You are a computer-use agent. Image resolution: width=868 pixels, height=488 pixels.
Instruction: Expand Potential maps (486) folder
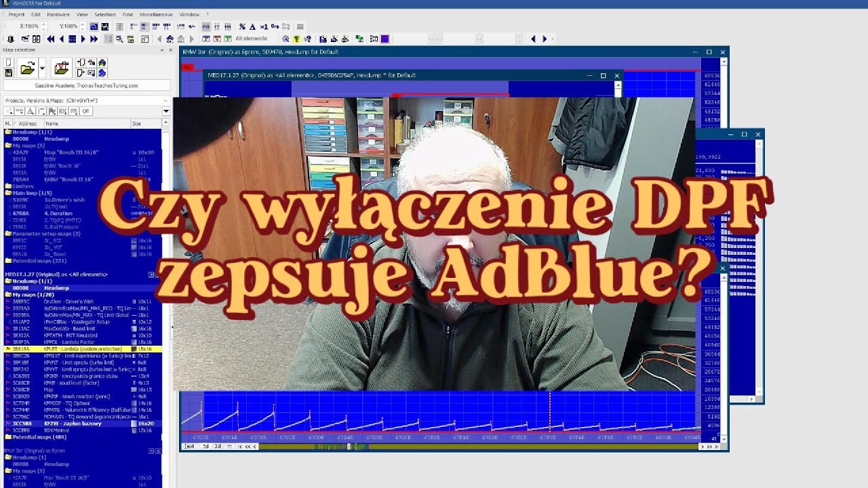(8, 437)
